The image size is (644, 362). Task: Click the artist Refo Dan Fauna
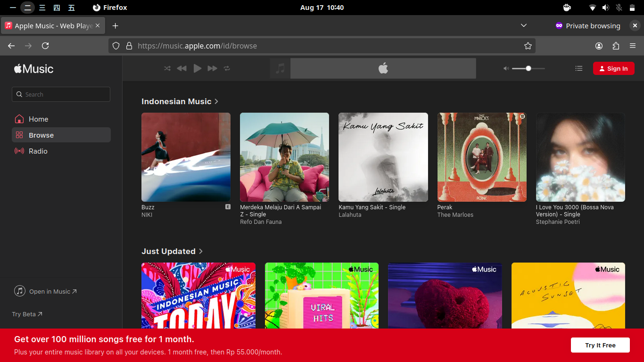pyautogui.click(x=261, y=222)
